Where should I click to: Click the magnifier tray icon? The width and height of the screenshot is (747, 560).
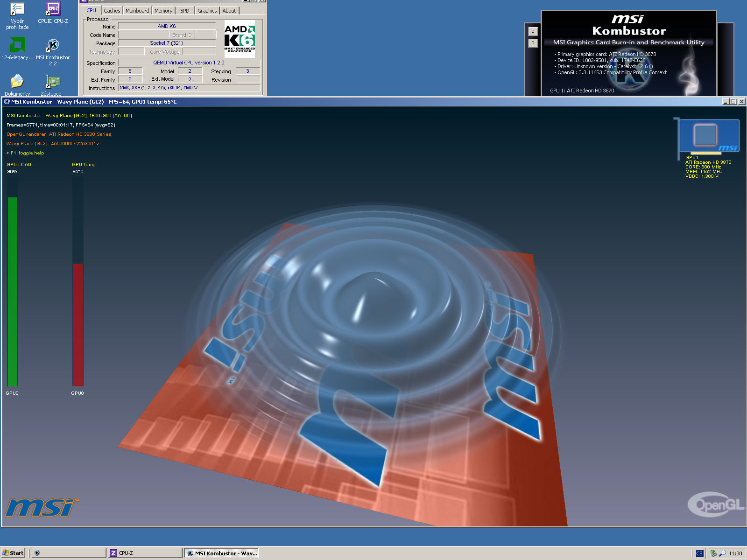(723, 553)
